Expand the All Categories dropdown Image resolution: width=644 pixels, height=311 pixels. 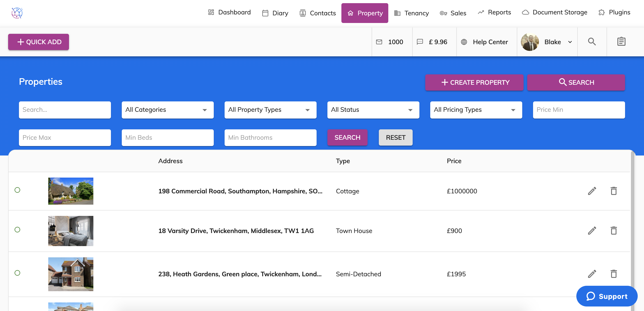click(x=168, y=110)
